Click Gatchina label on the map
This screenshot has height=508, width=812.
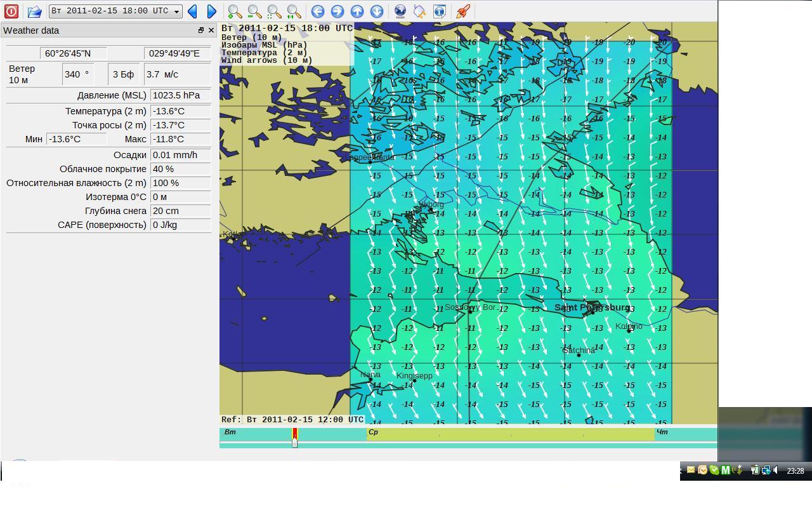579,350
